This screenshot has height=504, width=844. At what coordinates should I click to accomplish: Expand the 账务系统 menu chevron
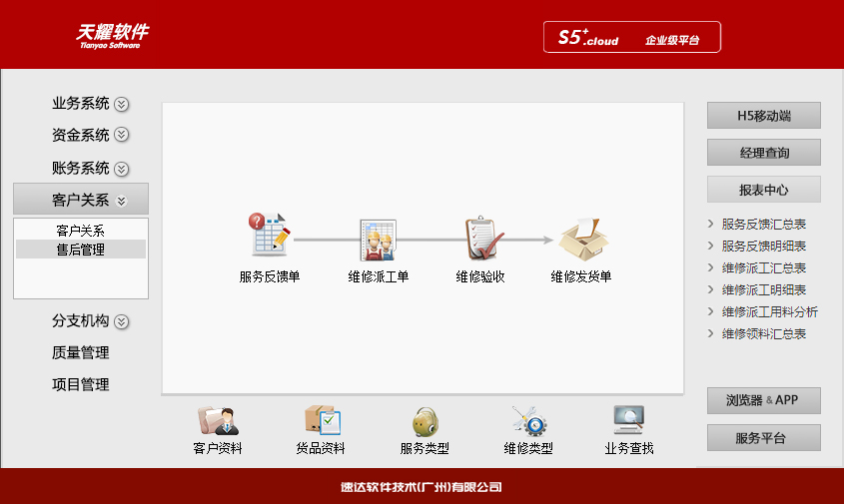(x=122, y=168)
